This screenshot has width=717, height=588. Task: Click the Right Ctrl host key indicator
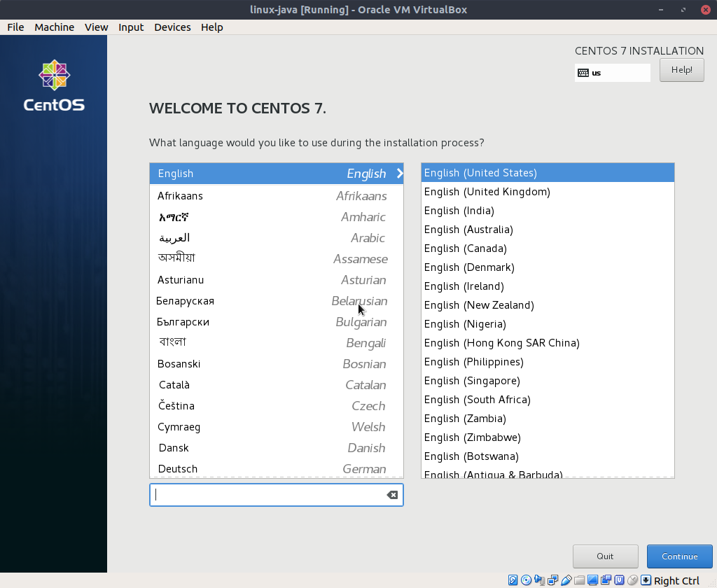pyautogui.click(x=676, y=581)
